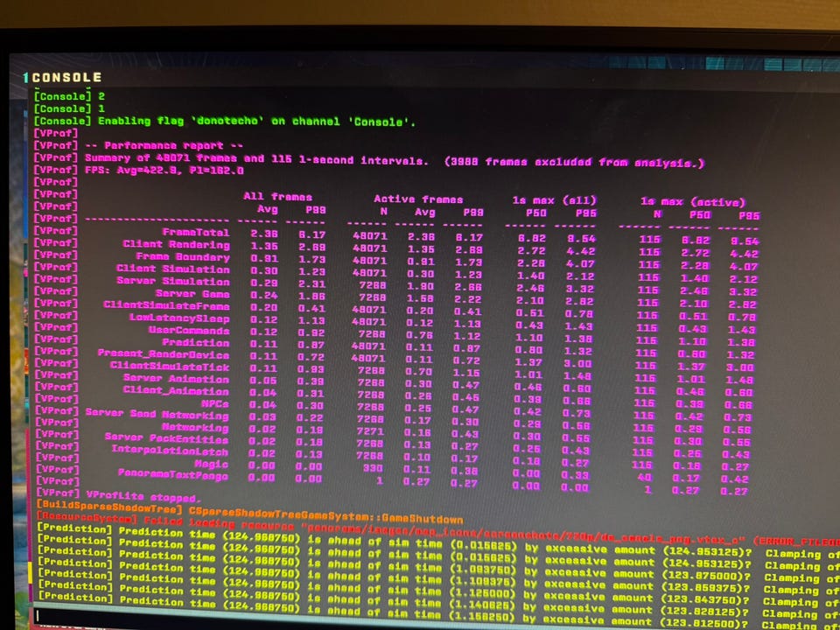
Task: Click the 'Present_RenderDevice' row label
Action: 164,354
